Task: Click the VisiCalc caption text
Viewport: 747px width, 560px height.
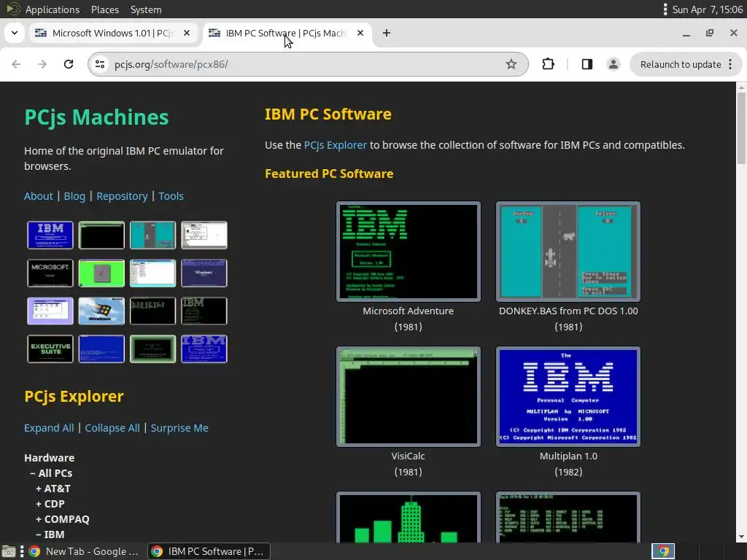Action: 409,456
